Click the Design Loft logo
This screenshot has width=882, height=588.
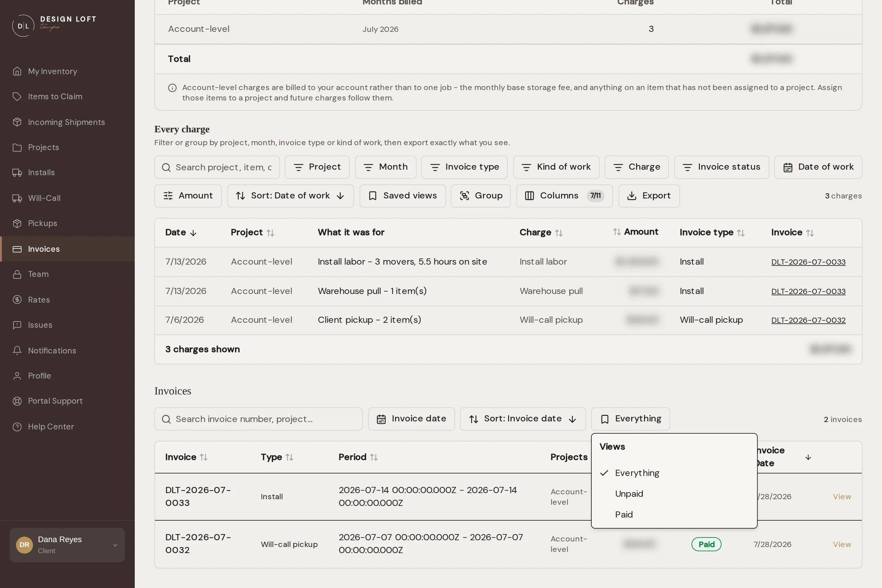click(55, 25)
